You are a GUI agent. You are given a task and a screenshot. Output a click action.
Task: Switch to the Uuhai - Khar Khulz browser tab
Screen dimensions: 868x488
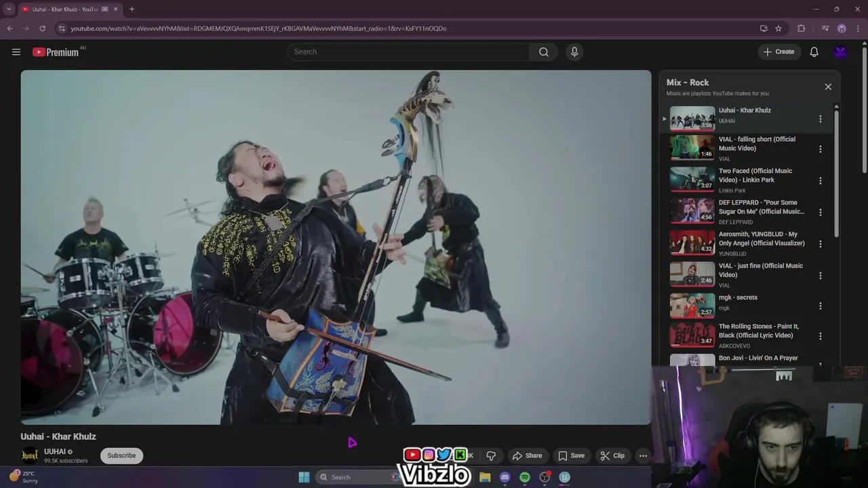65,9
